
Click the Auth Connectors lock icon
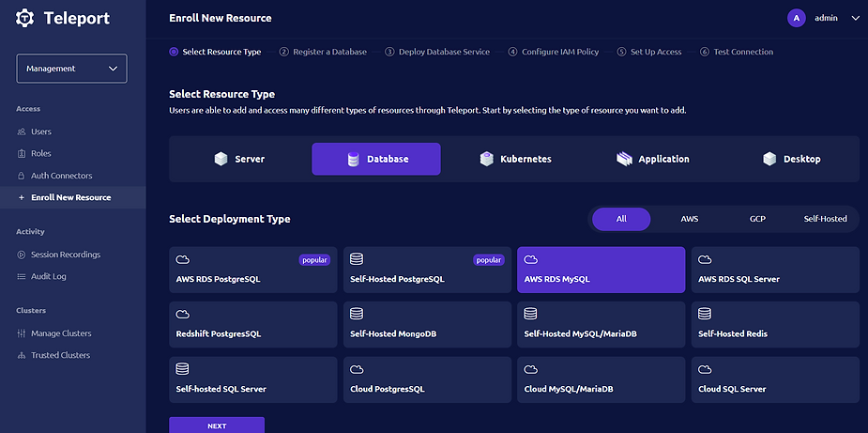(21, 176)
